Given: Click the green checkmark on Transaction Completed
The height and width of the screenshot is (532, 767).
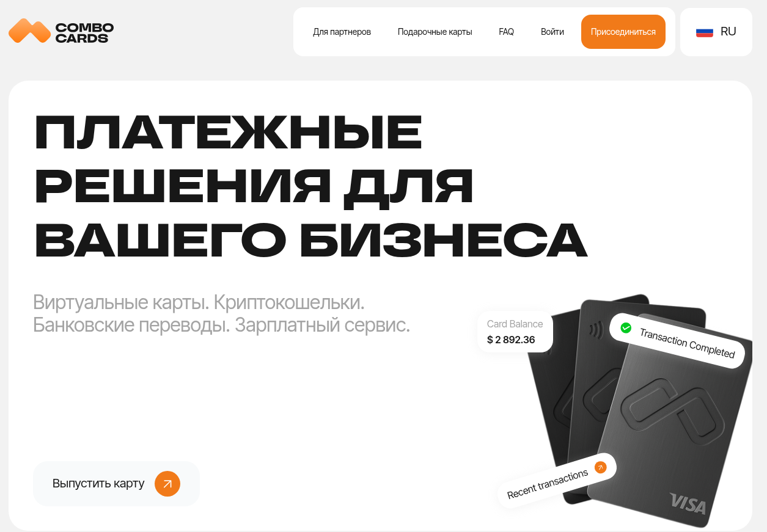Looking at the screenshot, I should (626, 328).
